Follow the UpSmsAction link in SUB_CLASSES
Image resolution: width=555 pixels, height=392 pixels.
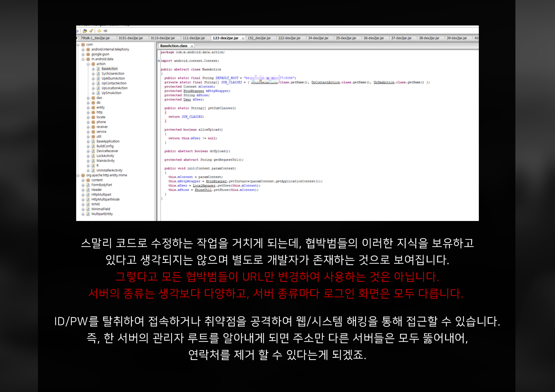(384, 82)
